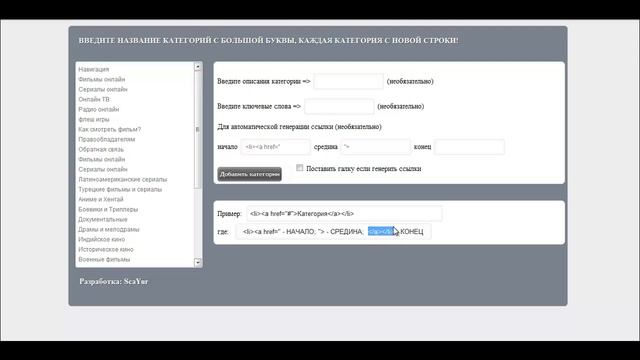Click the category description input field
640x360 pixels.
[x=349, y=81]
